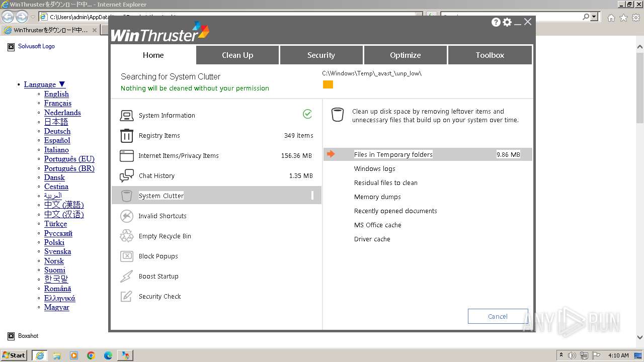
Task: Click the taskbar clock showing 4:10 AM
Action: point(618,355)
